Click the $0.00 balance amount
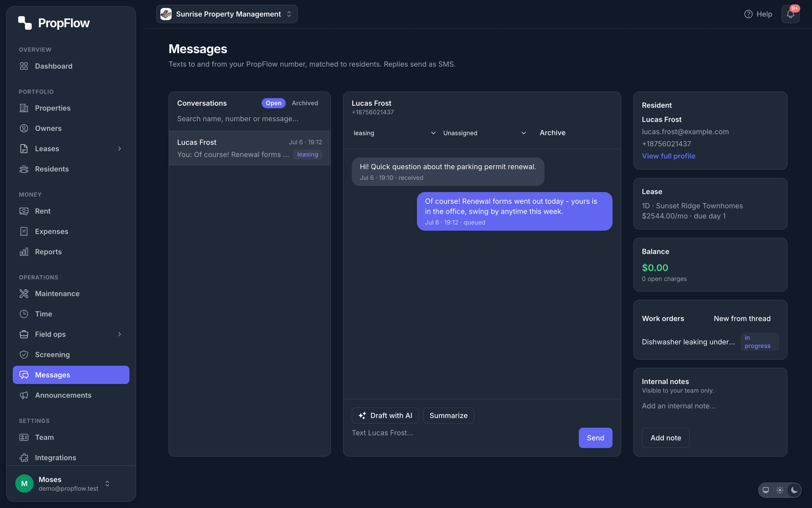Image resolution: width=812 pixels, height=508 pixels. 655,268
